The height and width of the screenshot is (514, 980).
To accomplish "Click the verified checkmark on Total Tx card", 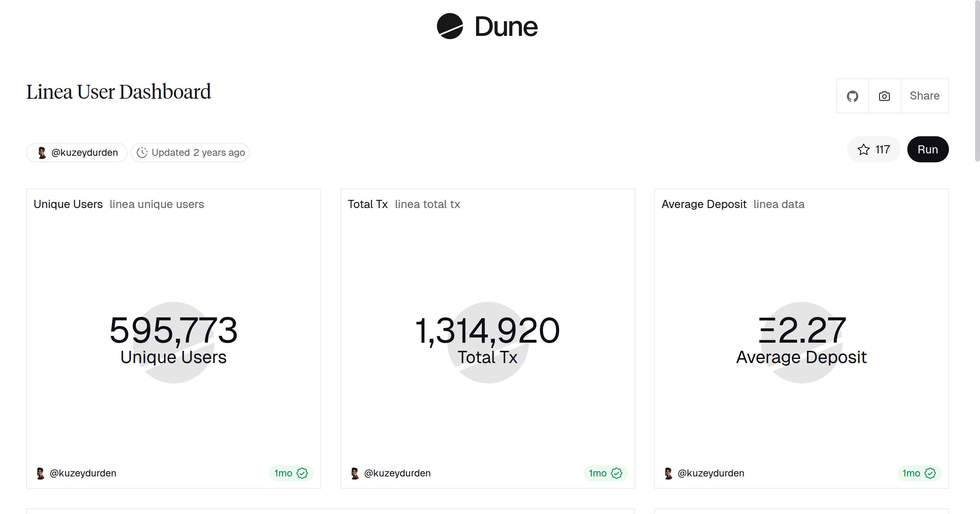I will tap(617, 473).
